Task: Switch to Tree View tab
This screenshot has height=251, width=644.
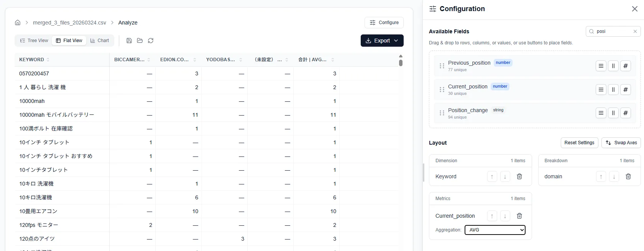Action: [34, 41]
